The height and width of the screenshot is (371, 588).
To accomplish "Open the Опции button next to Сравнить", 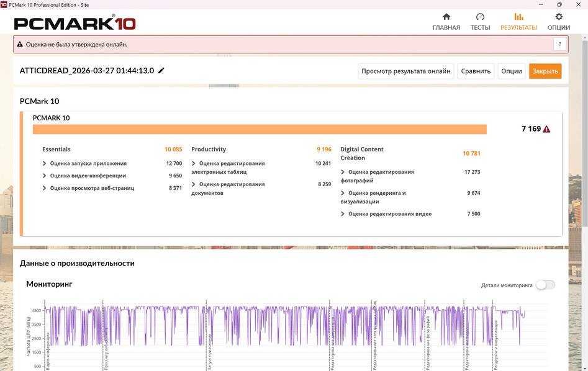I will coord(511,71).
